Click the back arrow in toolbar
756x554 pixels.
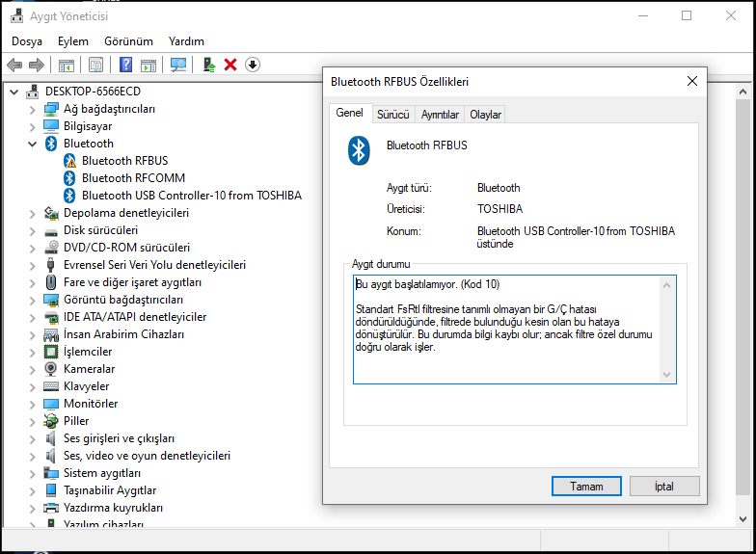[x=14, y=65]
